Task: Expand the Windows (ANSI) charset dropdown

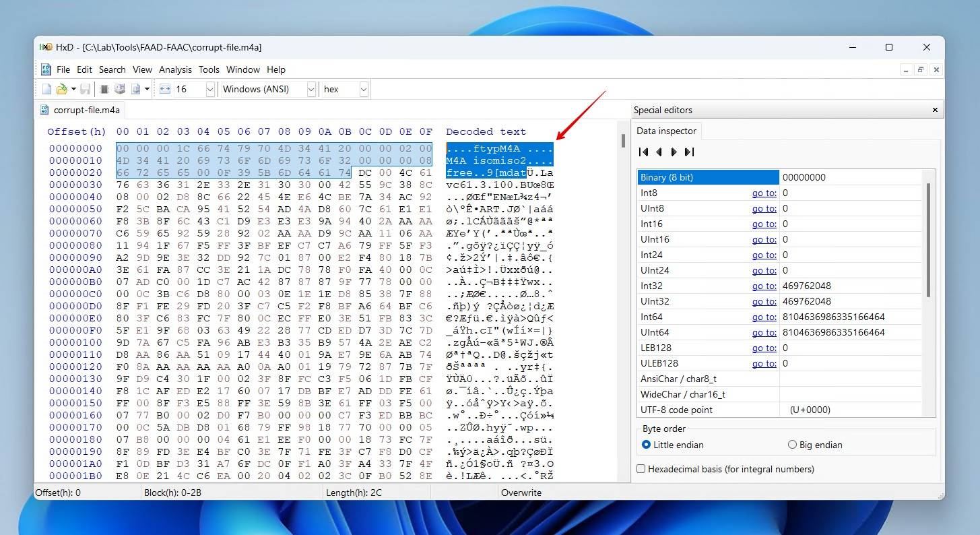Action: coord(311,89)
